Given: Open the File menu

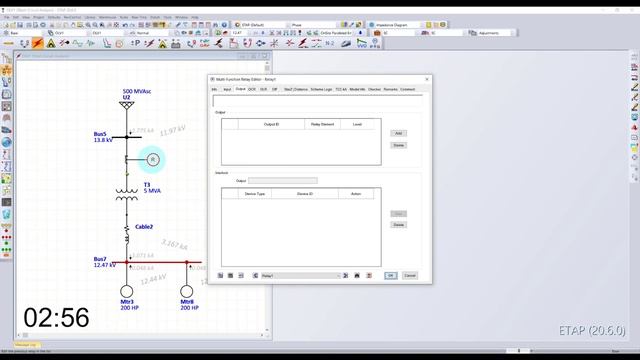Looking at the screenshot, I should (x=7, y=18).
